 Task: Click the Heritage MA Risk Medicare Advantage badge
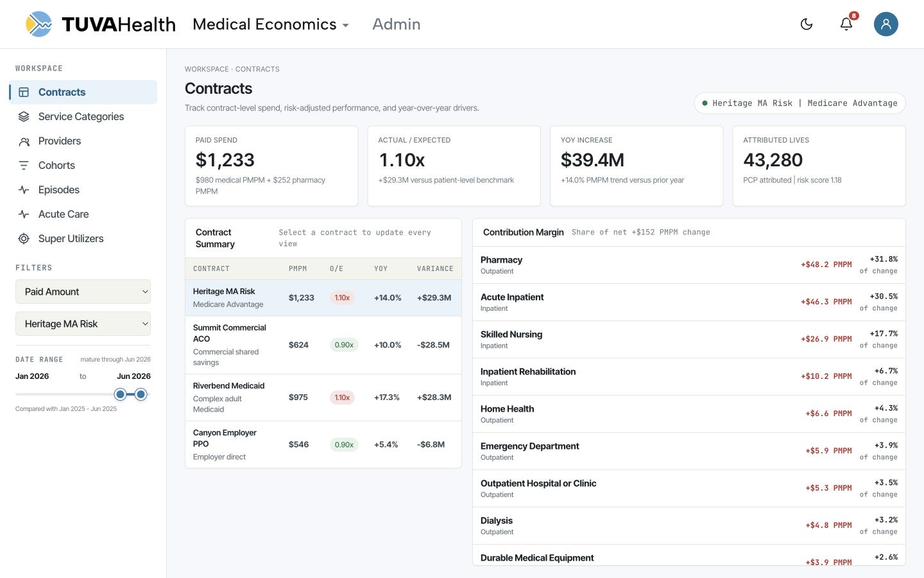coord(800,103)
